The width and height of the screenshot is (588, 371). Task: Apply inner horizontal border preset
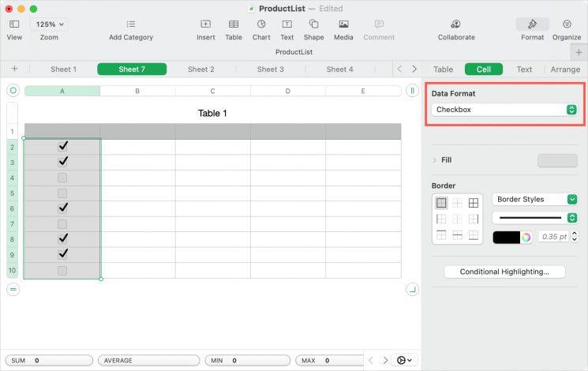458,235
